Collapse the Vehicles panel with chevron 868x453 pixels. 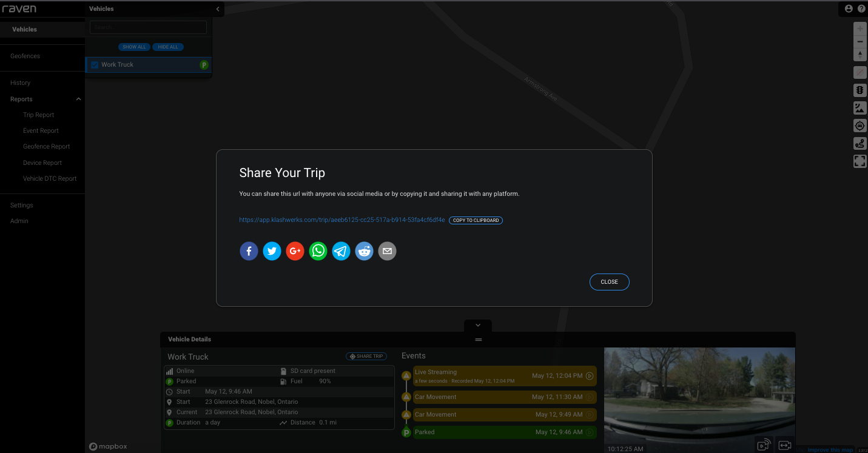218,9
